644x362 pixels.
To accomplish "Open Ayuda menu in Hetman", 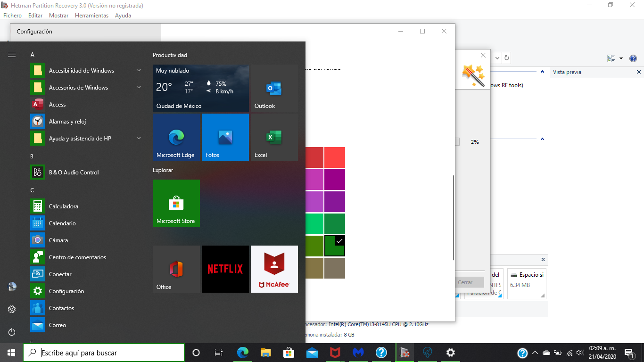I will tap(123, 16).
